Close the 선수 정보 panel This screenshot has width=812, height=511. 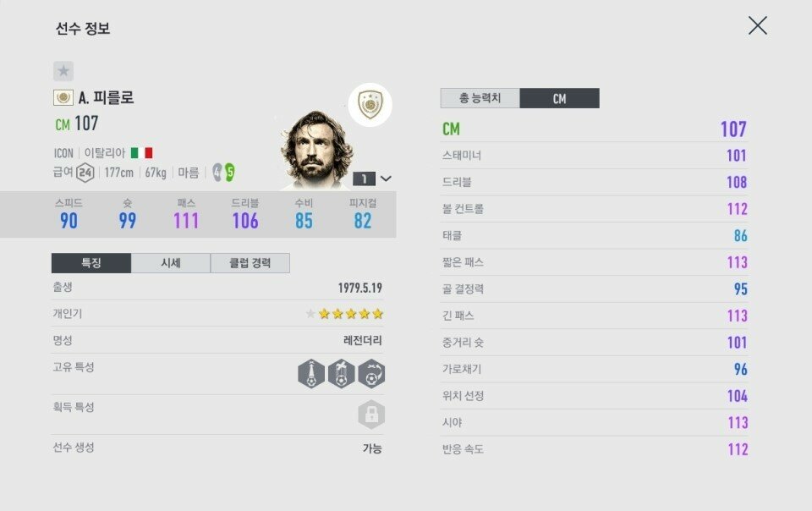757,25
